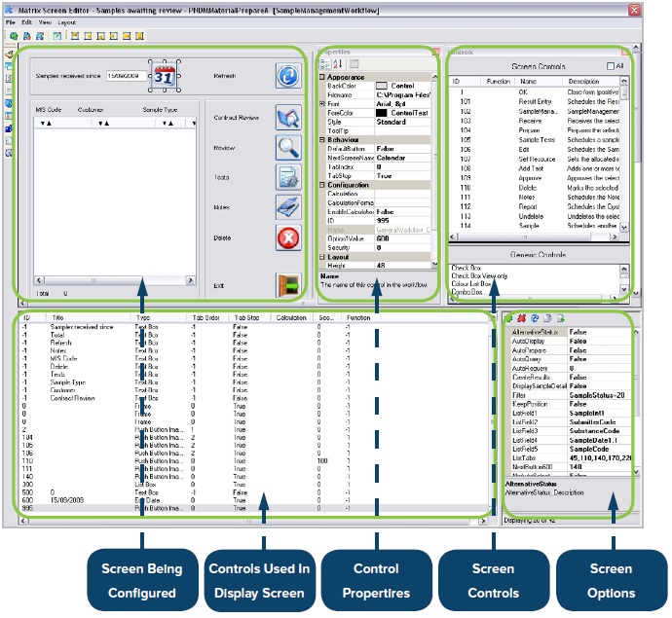Click the Notes icon button
This screenshot has width=672, height=618.
click(288, 207)
